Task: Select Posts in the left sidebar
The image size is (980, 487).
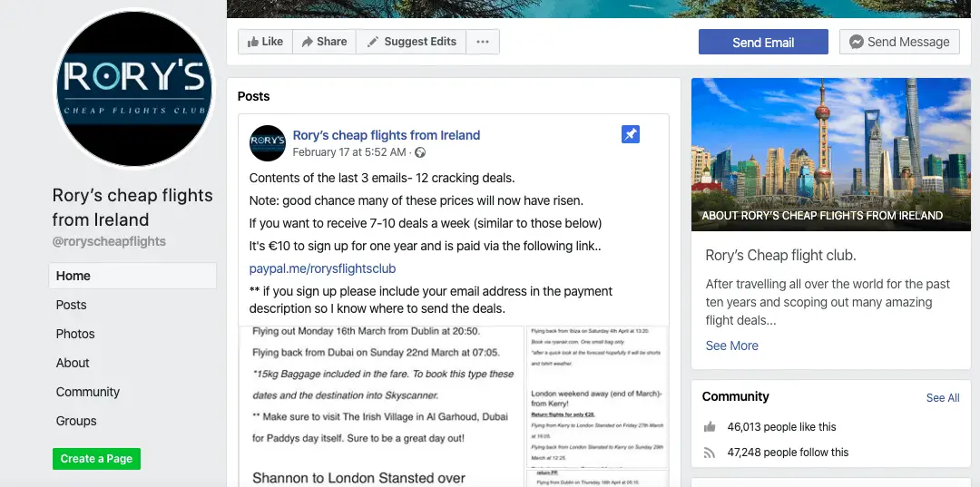Action: click(72, 305)
